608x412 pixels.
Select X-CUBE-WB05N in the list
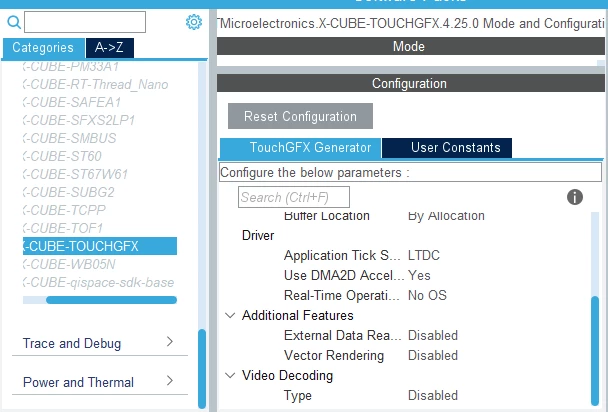tap(69, 264)
